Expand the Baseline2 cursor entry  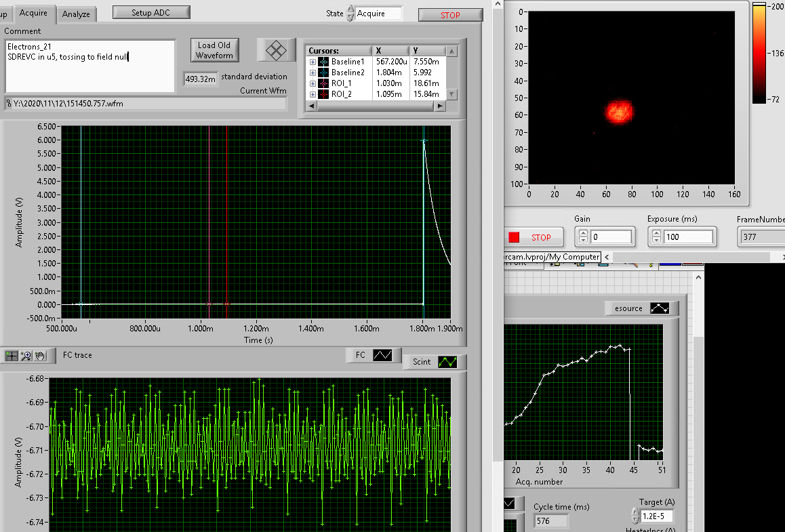[x=313, y=73]
